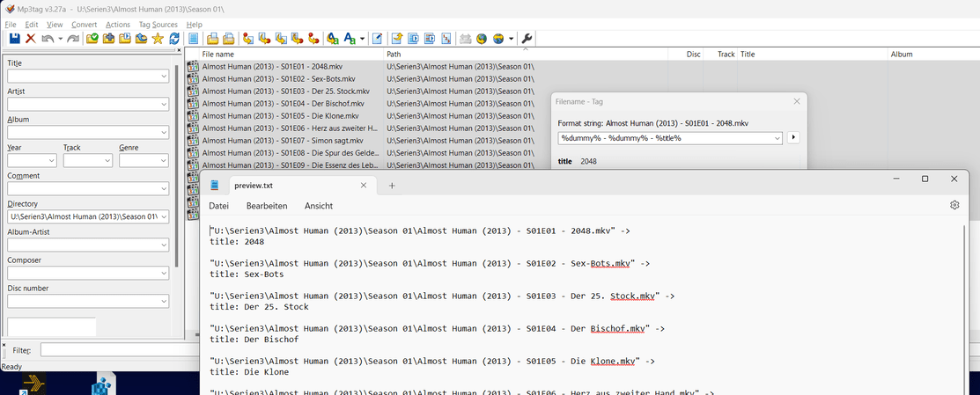Viewport: 980px width, 395px height.
Task: Sort by the Disc column header
Action: click(686, 55)
